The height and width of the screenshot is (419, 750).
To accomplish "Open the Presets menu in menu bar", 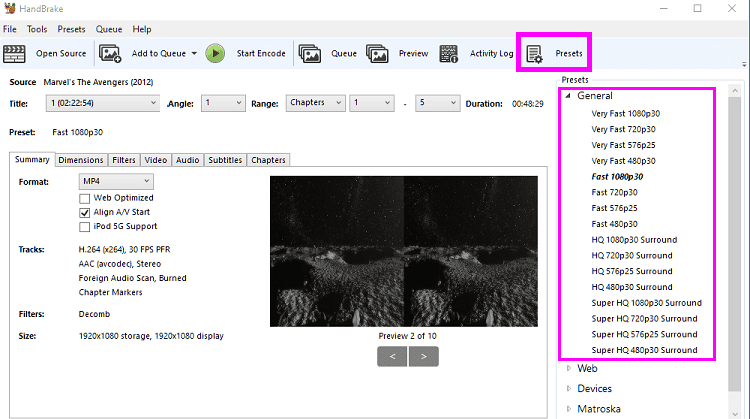I will [x=71, y=29].
